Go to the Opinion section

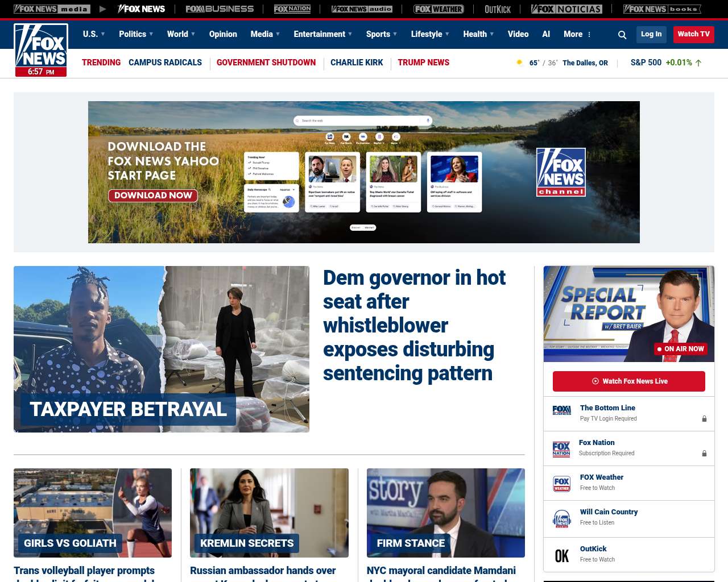click(223, 34)
